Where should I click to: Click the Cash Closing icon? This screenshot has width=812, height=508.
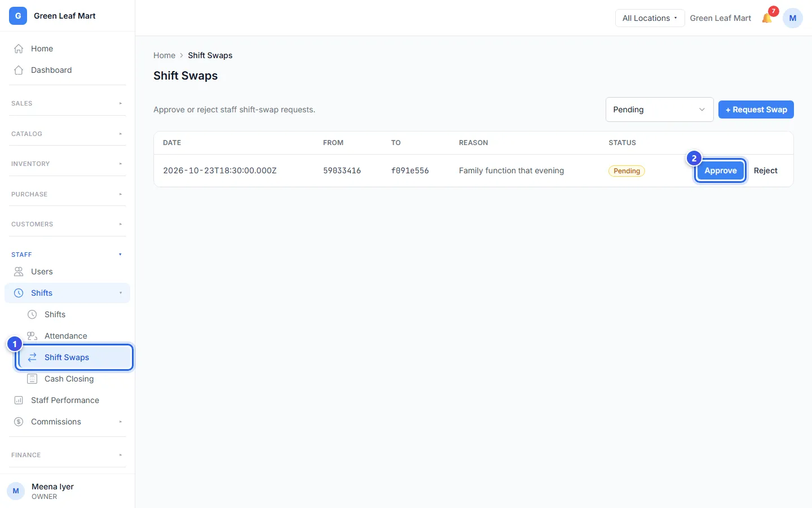pyautogui.click(x=32, y=379)
